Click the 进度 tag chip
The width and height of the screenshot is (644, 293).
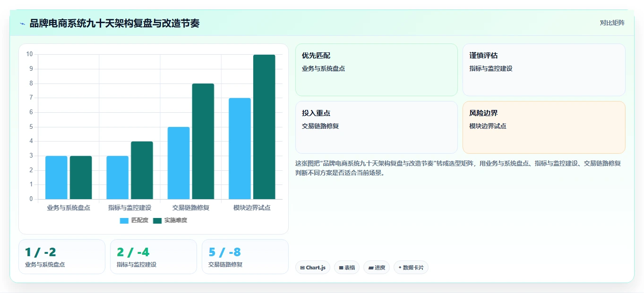[377, 268]
